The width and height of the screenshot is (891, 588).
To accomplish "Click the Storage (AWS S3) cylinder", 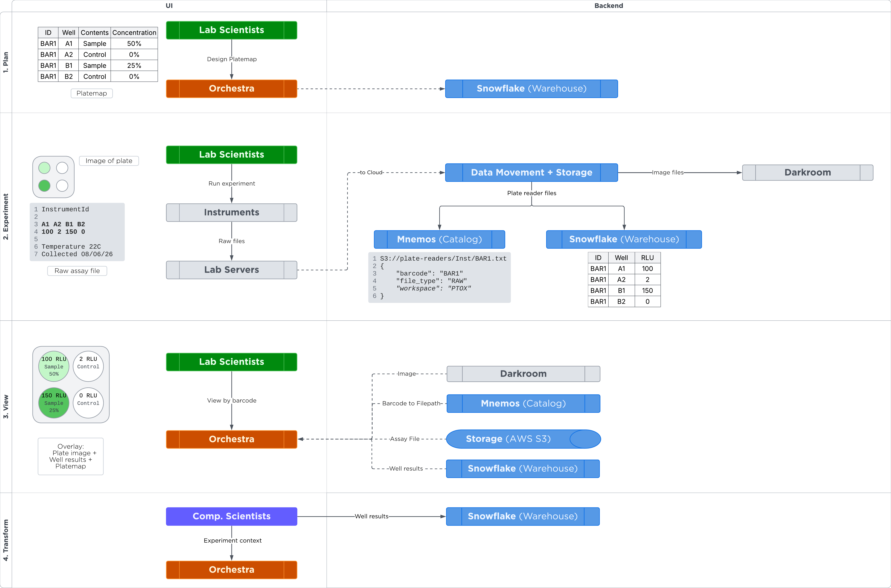I will tap(523, 439).
